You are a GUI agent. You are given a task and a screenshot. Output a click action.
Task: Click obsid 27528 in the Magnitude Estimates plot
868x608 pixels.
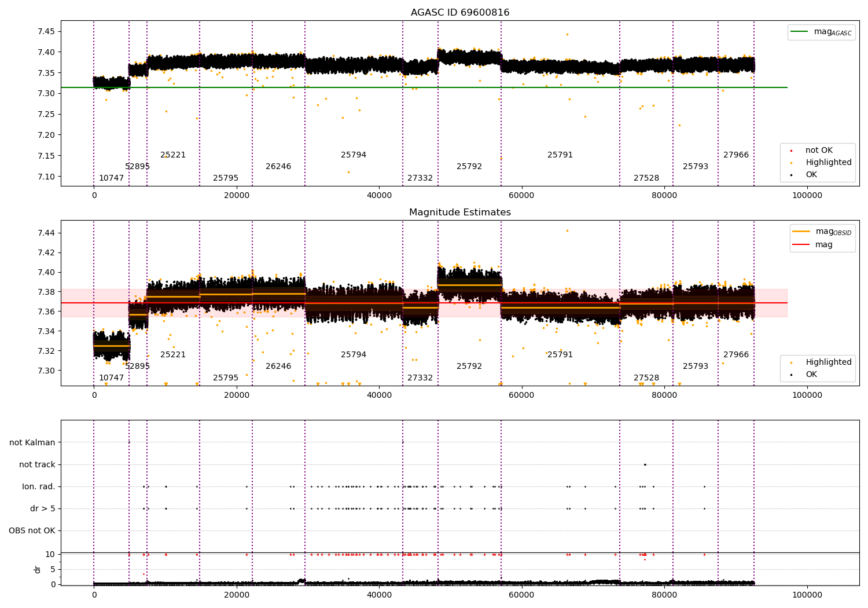pos(646,378)
